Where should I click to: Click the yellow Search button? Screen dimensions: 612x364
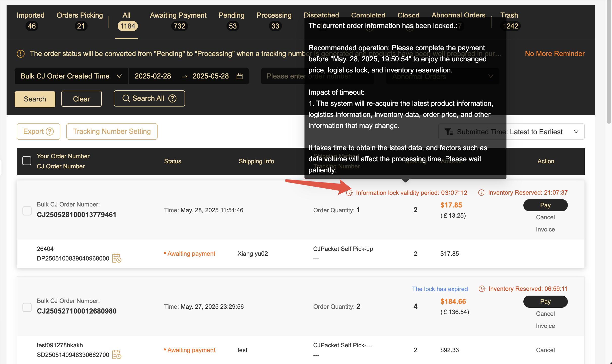(35, 99)
